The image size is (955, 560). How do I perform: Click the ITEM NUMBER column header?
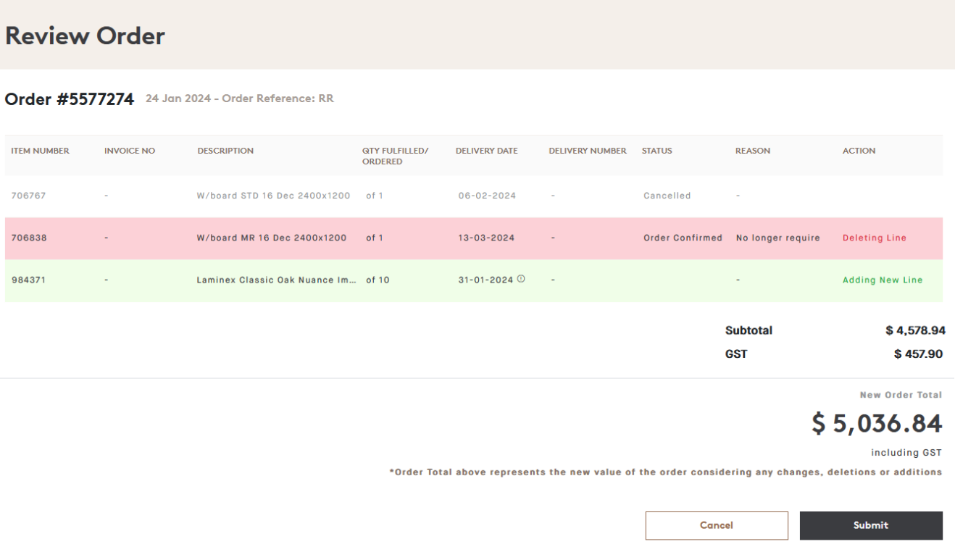[x=40, y=151]
